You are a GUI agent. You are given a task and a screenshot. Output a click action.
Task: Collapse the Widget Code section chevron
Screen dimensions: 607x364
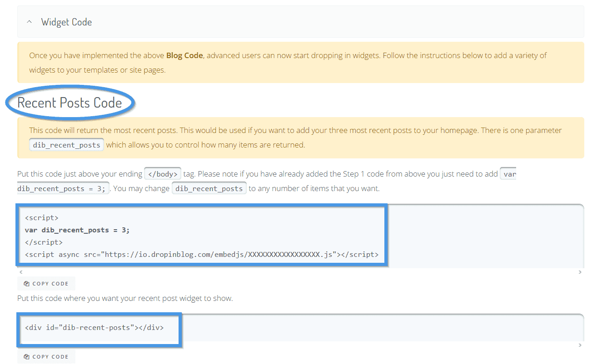30,22
